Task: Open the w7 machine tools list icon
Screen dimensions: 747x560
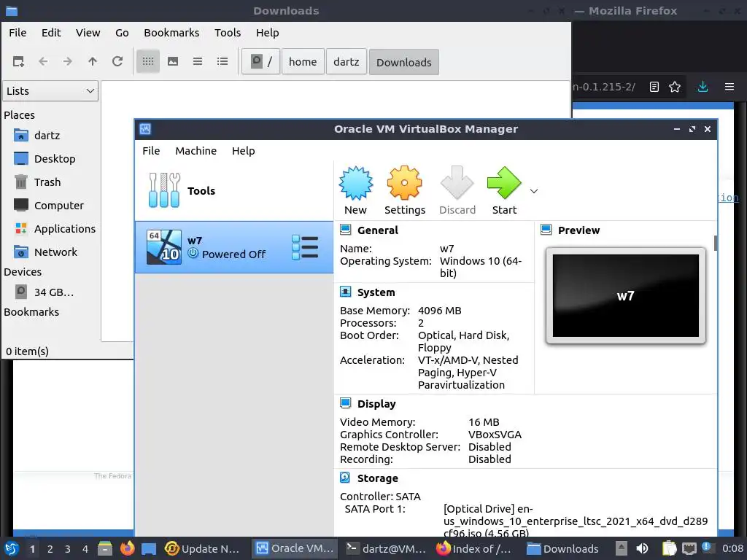Action: click(x=305, y=247)
